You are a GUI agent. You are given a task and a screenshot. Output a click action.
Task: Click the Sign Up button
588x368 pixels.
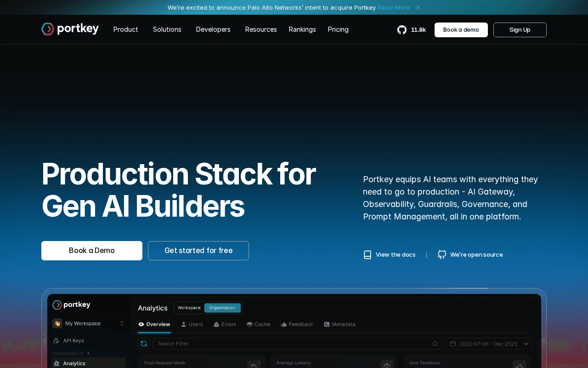coord(520,30)
